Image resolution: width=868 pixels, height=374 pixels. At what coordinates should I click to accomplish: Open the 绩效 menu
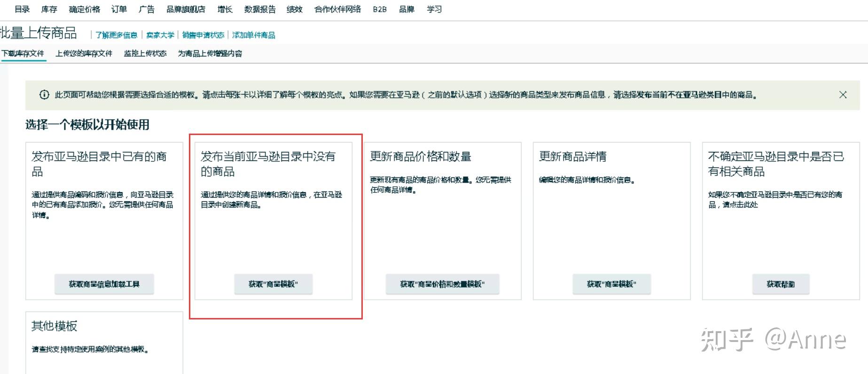pos(295,9)
